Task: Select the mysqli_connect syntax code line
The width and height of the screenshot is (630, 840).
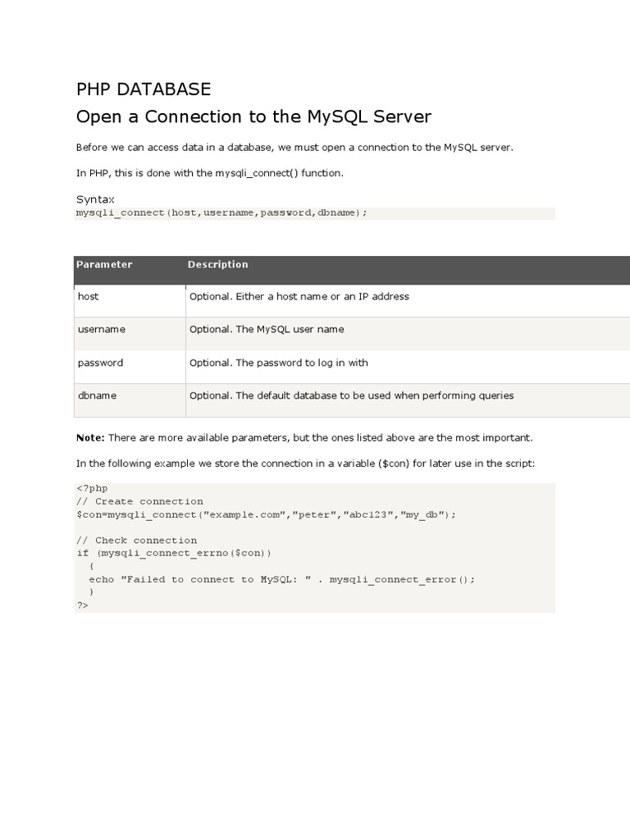Action: (x=221, y=212)
